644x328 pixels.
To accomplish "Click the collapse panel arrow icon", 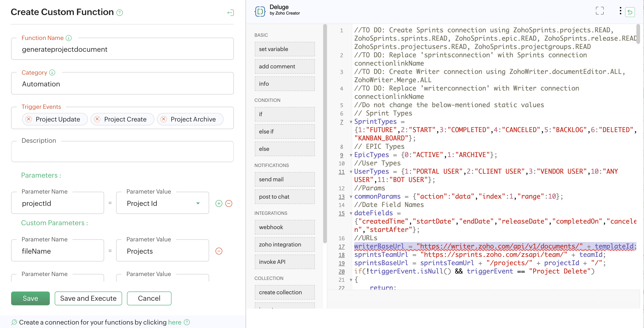I will (230, 12).
